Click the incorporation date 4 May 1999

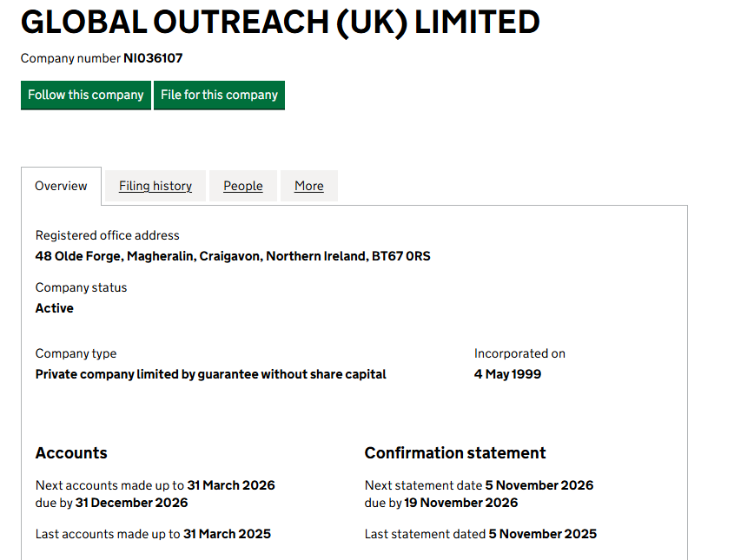(x=508, y=374)
